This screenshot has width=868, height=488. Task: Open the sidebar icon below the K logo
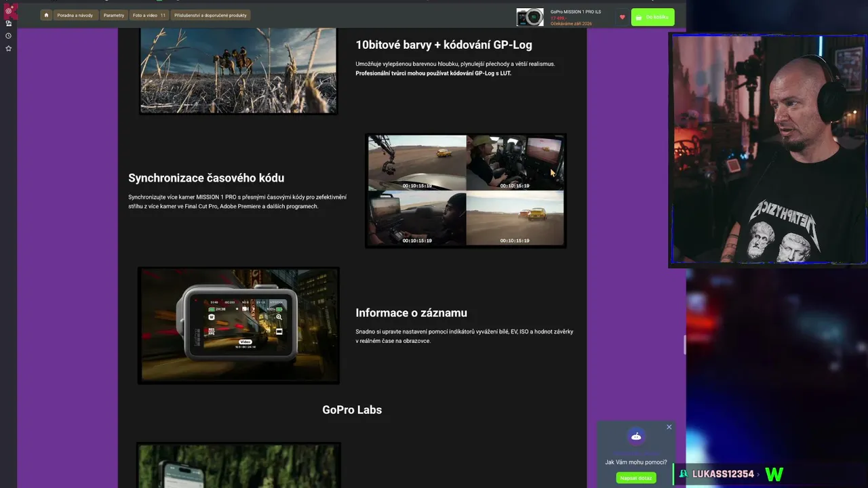click(8, 23)
